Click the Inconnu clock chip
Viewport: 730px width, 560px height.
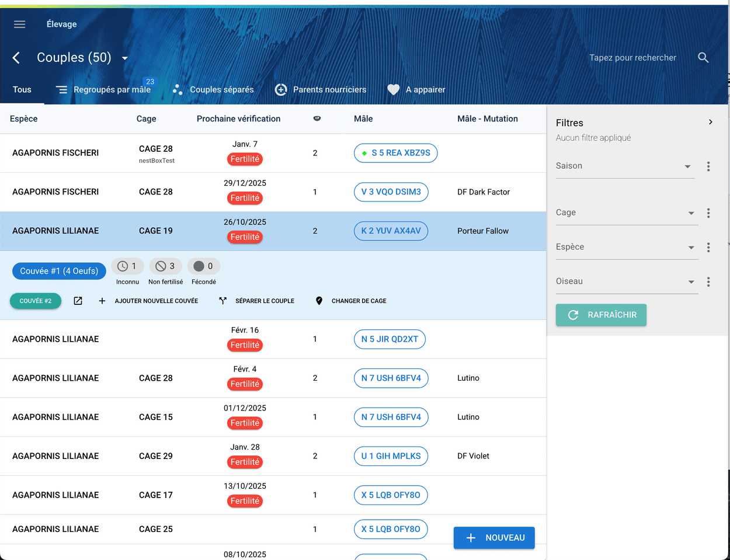[x=127, y=266]
